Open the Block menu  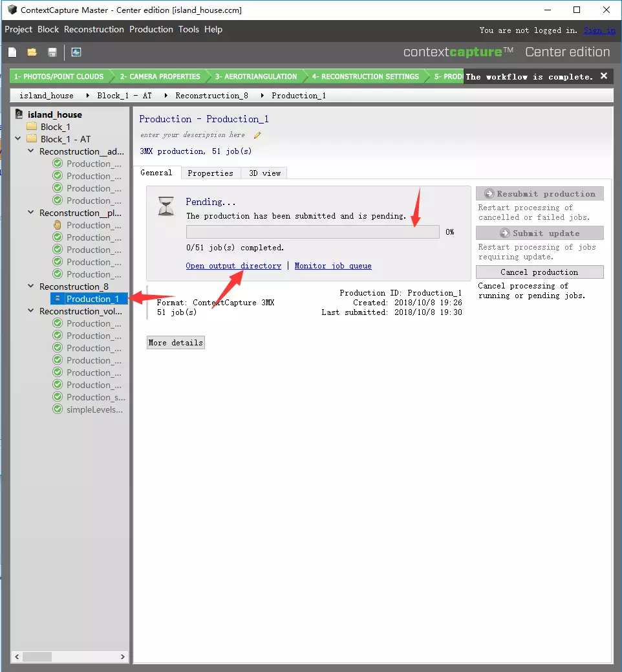coord(48,29)
